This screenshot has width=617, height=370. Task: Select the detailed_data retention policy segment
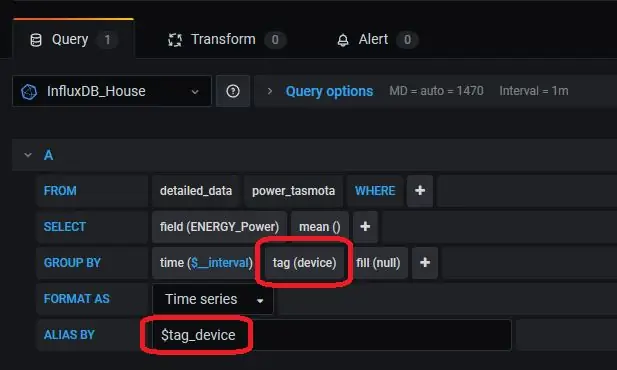pyautogui.click(x=196, y=191)
